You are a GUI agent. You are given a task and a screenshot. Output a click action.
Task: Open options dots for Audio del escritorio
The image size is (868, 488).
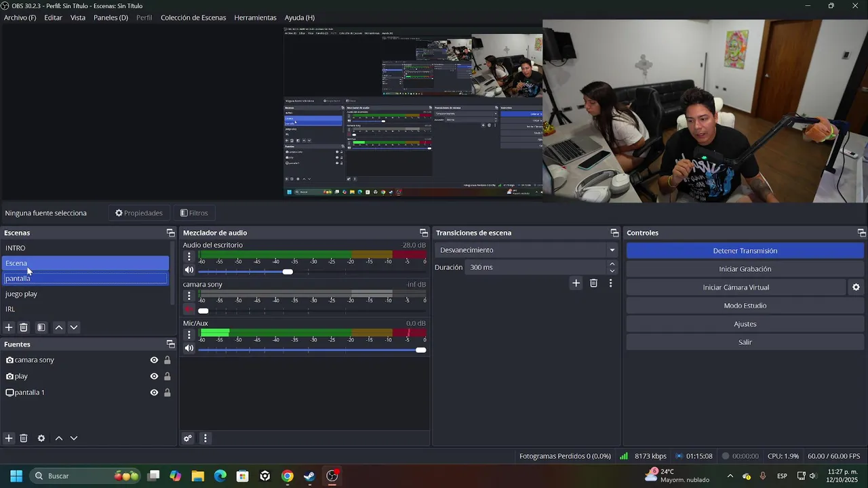point(189,257)
